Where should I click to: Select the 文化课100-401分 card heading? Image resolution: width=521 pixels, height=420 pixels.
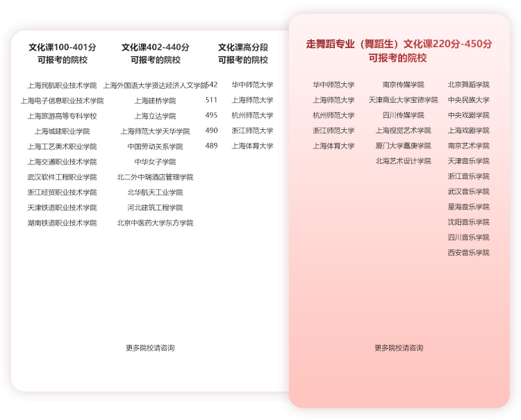62,53
